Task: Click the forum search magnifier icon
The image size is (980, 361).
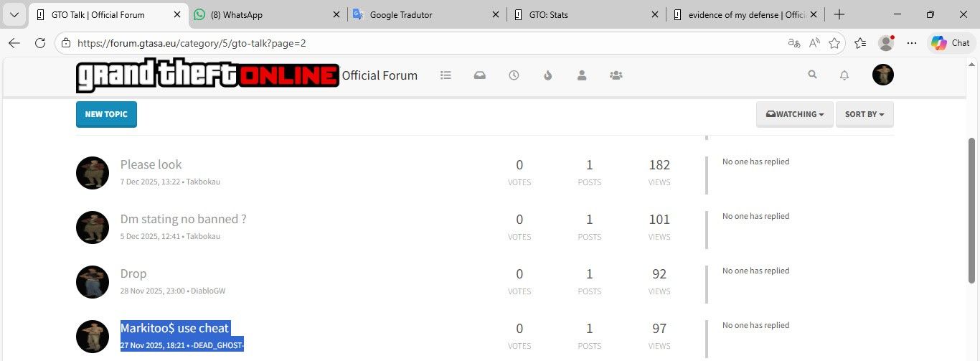Action: pos(812,74)
